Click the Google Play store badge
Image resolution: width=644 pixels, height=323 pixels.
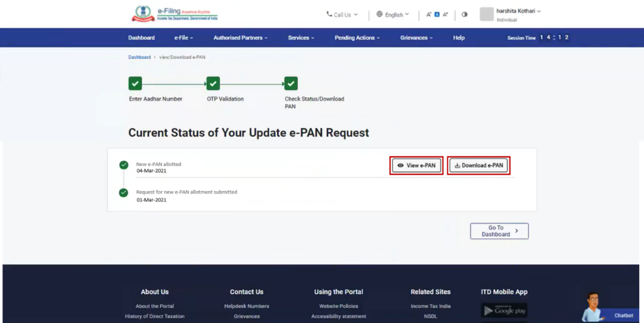pyautogui.click(x=504, y=310)
